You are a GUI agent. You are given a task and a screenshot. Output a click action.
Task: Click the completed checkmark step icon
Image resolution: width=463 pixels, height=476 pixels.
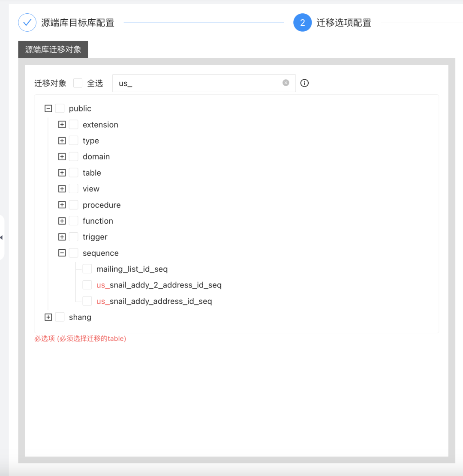27,22
